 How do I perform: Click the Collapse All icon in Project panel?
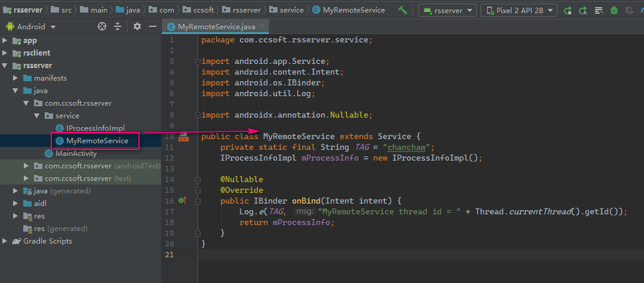coord(118,26)
